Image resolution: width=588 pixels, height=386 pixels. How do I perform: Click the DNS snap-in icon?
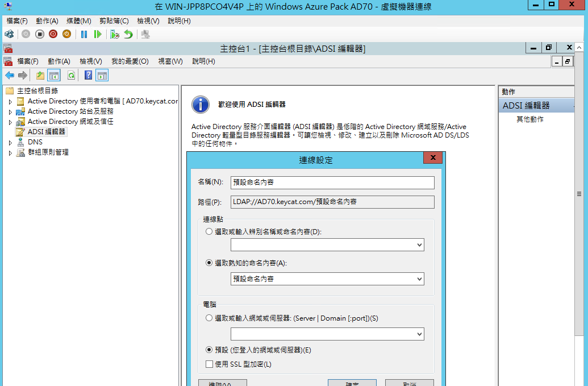pyautogui.click(x=20, y=142)
